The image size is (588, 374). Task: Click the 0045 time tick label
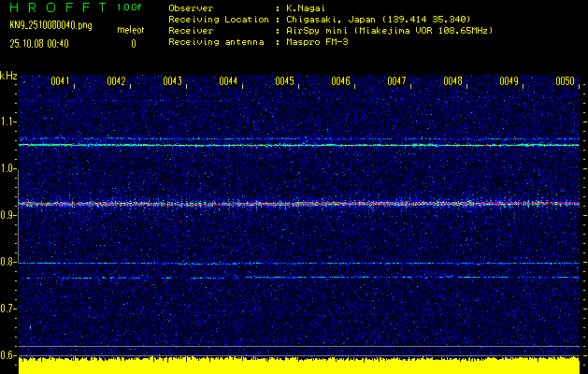[x=284, y=81]
